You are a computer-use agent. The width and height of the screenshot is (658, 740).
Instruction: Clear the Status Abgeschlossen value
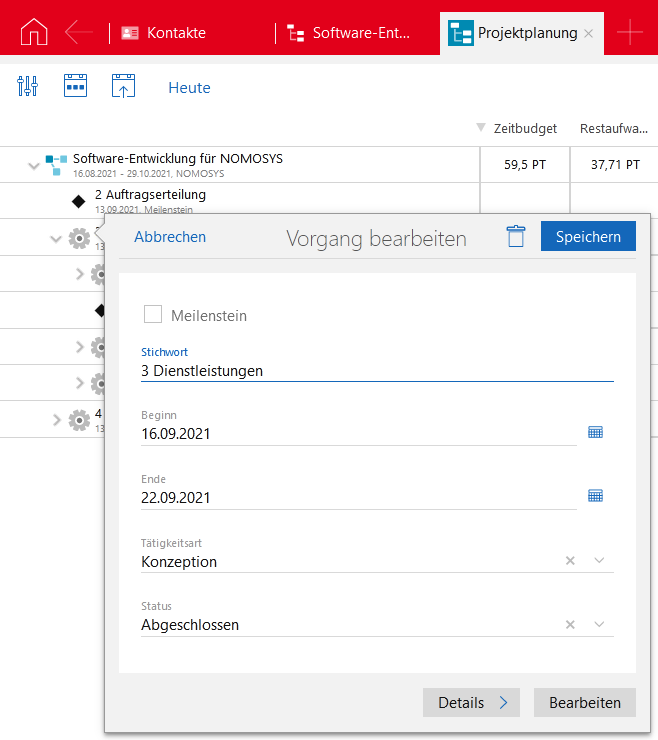(570, 625)
